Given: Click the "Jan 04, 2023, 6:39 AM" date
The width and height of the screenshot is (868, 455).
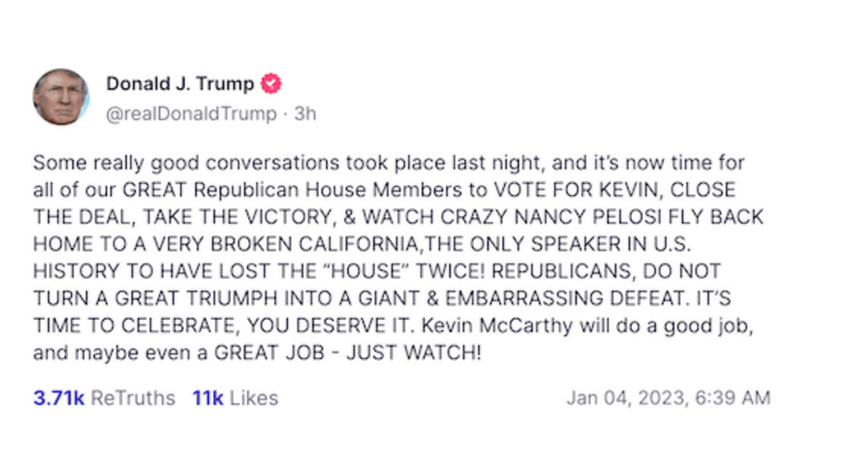Looking at the screenshot, I should 668,398.
